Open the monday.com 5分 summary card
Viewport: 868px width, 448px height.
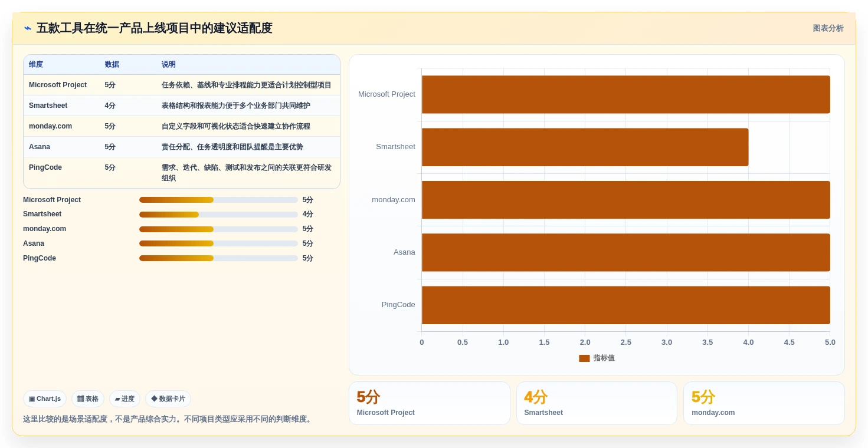(764, 403)
